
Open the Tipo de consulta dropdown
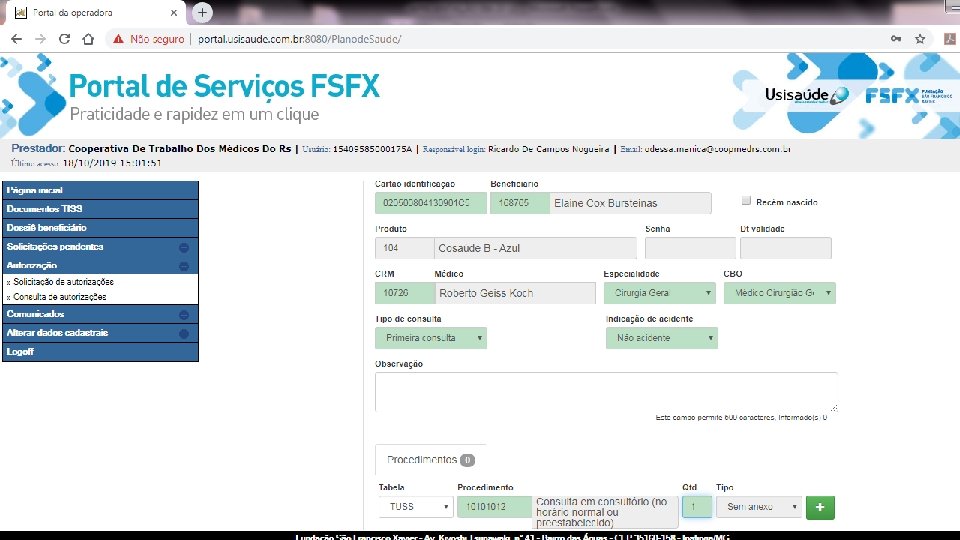tap(430, 338)
